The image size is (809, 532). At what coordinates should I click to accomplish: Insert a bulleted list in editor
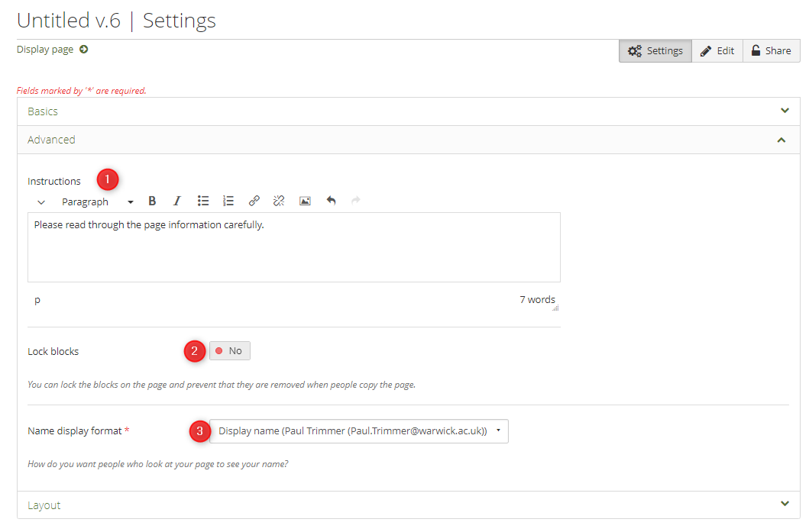tap(203, 202)
